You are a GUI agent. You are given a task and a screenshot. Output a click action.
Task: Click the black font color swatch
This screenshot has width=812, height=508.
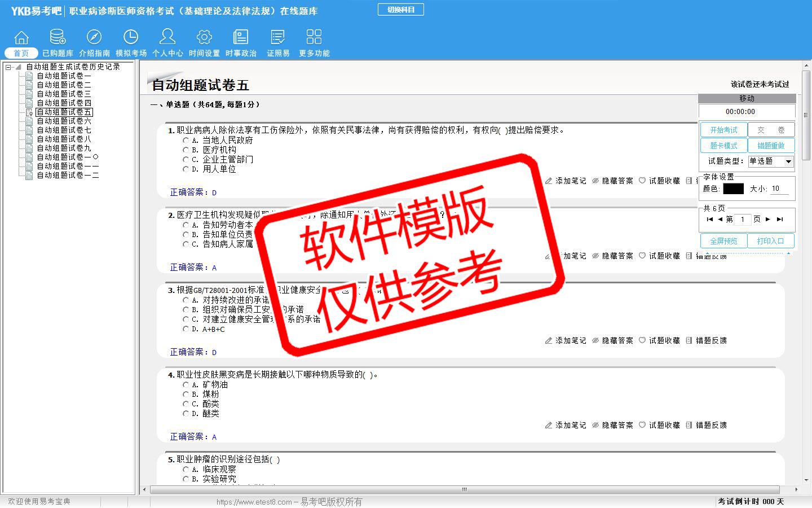(733, 189)
